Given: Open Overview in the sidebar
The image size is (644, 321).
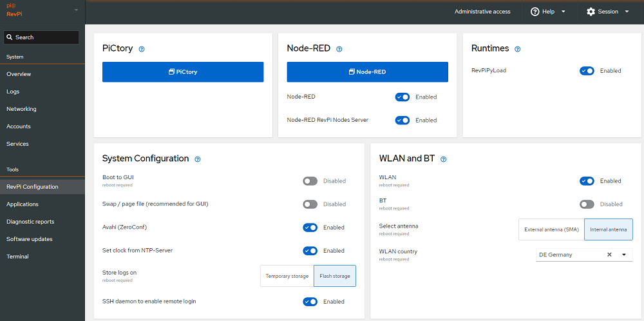Looking at the screenshot, I should tap(43, 74).
